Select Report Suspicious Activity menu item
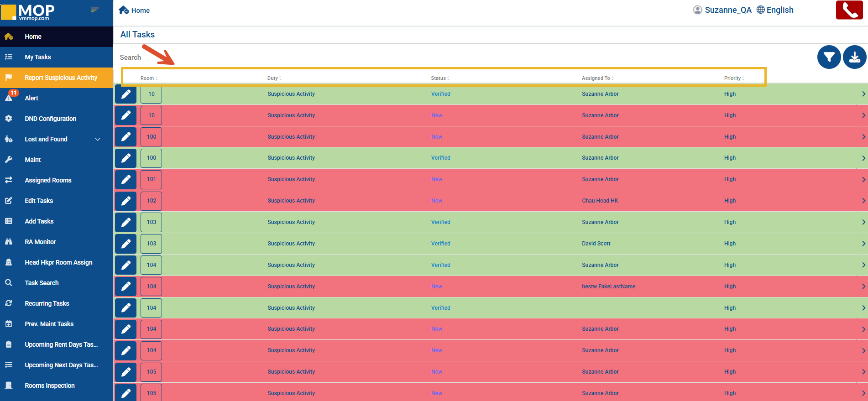Screen dimensions: 868x401 61,78
